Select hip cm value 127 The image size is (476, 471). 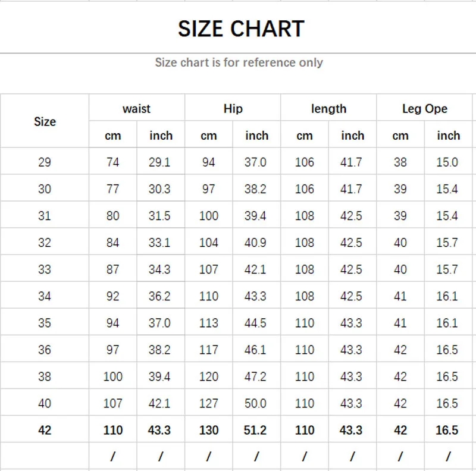point(209,403)
